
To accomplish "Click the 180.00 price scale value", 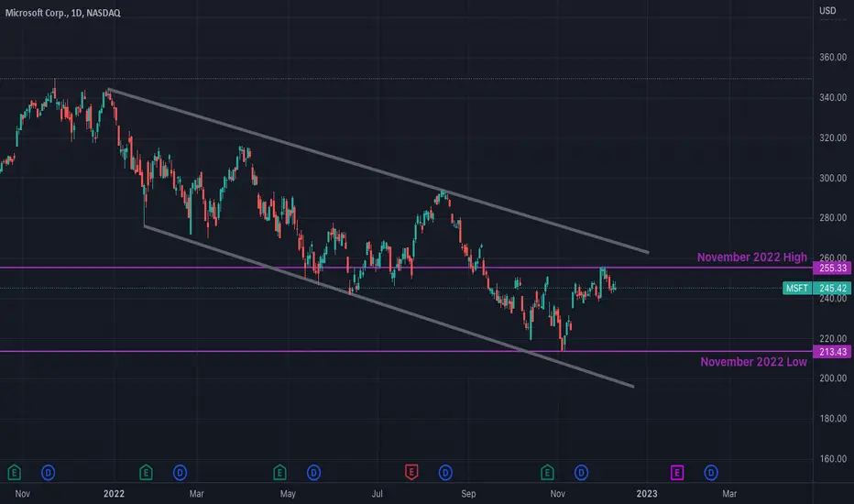I will (x=833, y=419).
